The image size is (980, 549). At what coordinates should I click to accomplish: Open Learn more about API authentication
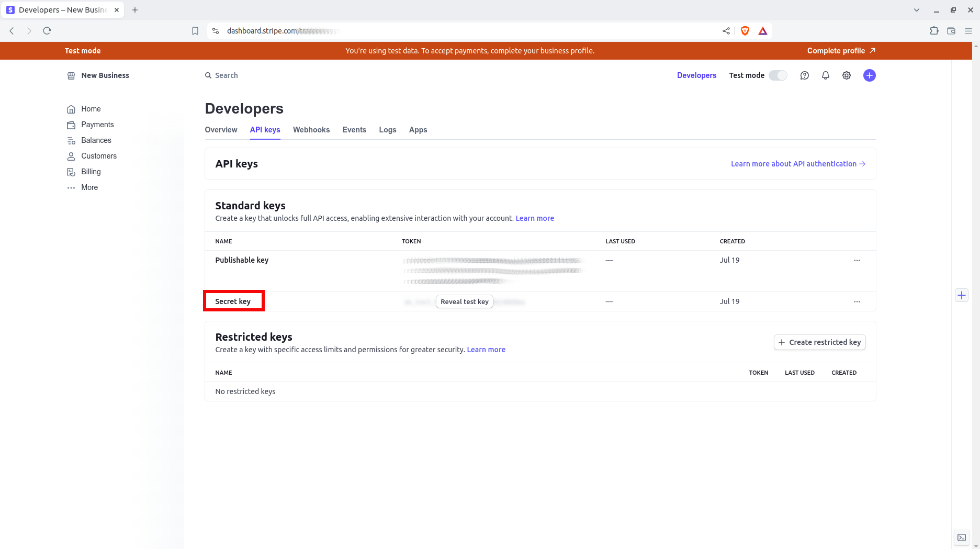(798, 164)
